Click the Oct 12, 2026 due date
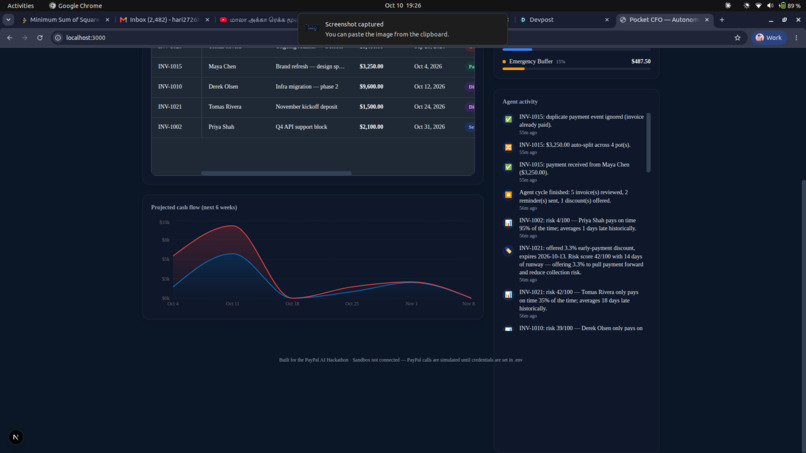 (x=429, y=86)
